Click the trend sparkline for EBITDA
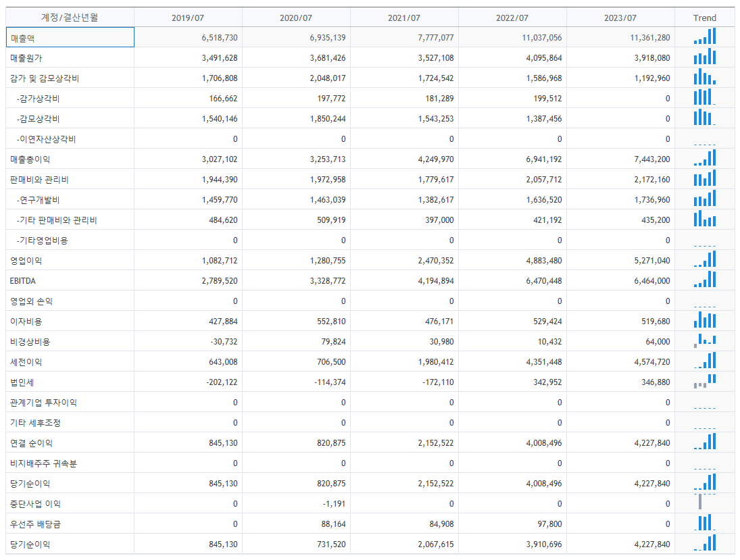The height and width of the screenshot is (560, 740). [705, 280]
